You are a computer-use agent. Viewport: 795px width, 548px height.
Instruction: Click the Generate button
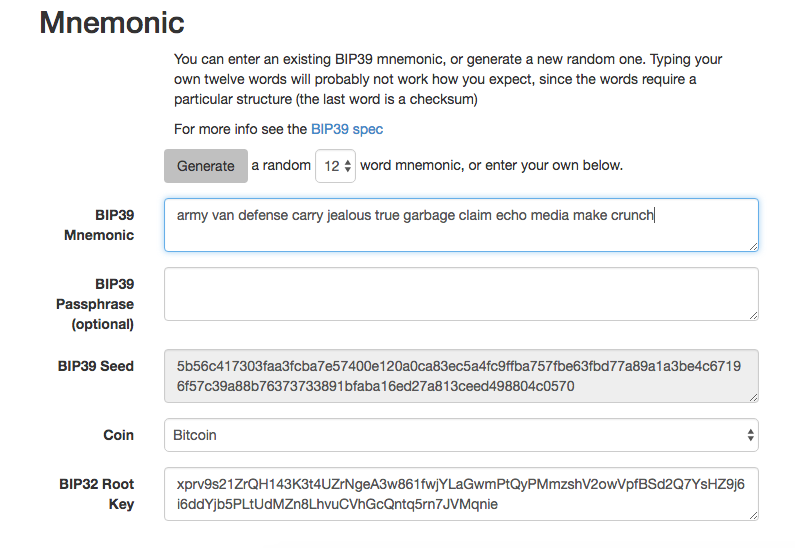point(205,166)
